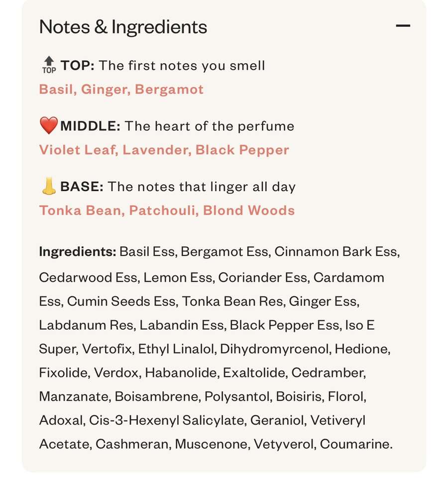Click "The notes that linger all day" text
The height and width of the screenshot is (478, 448).
click(x=202, y=187)
